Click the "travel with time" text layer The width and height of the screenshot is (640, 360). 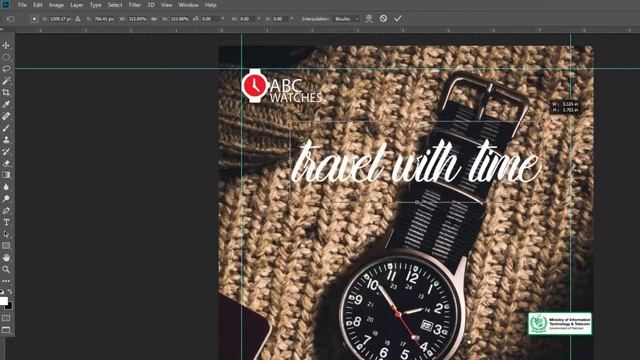416,162
